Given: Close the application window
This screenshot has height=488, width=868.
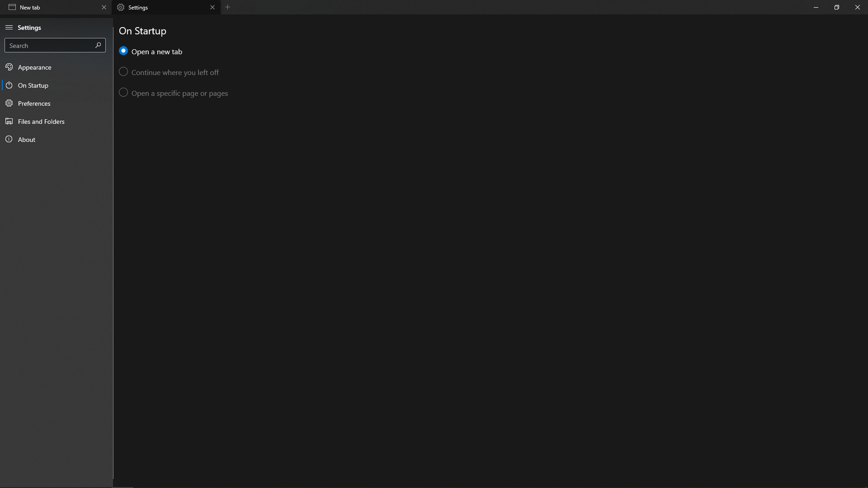Looking at the screenshot, I should (858, 7).
